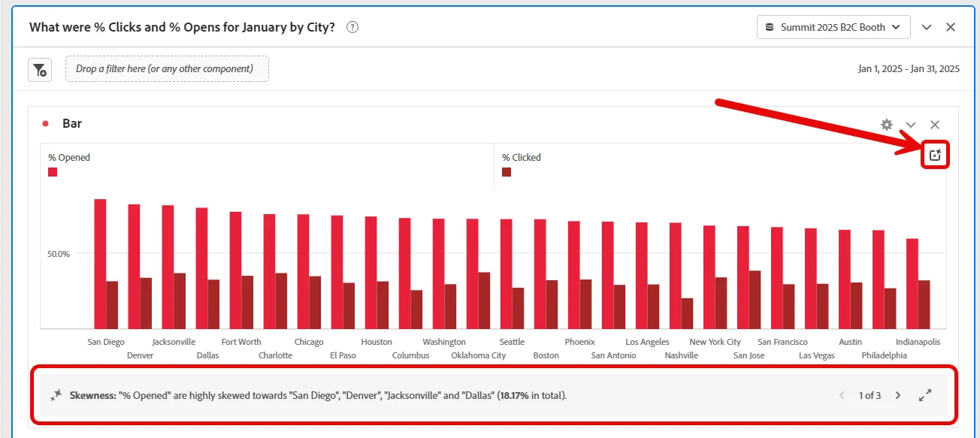This screenshot has width=980, height=438.
Task: Click the Skewness insight text
Action: point(319,395)
